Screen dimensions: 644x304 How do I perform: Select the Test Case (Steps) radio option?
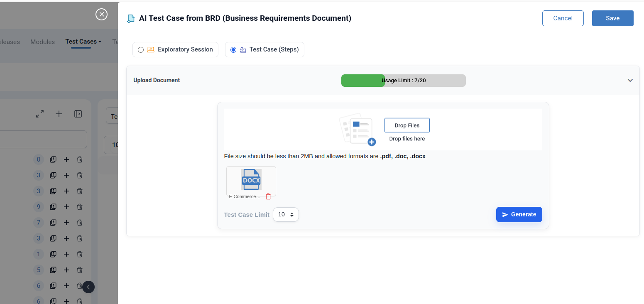tap(233, 50)
